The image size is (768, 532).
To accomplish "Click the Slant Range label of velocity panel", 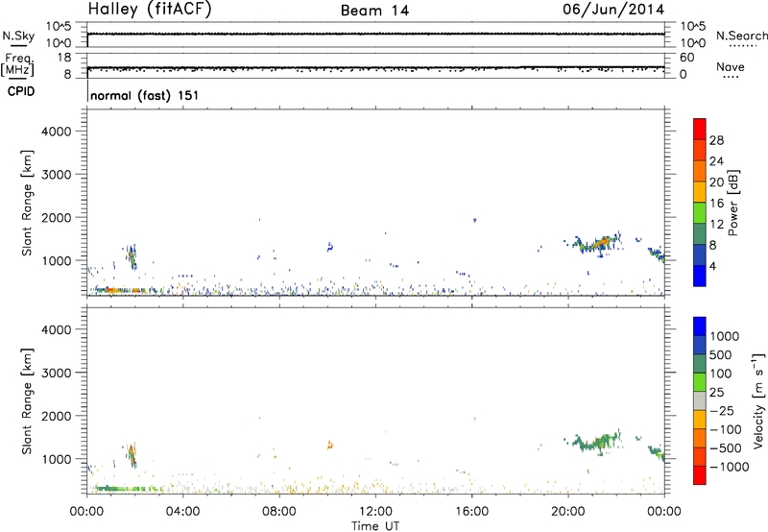I will point(27,400).
